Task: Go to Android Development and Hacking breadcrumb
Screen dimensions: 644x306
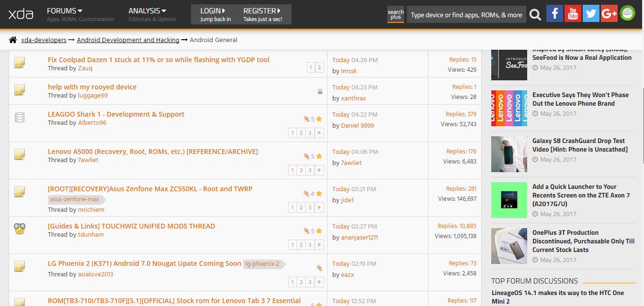Action: click(128, 40)
